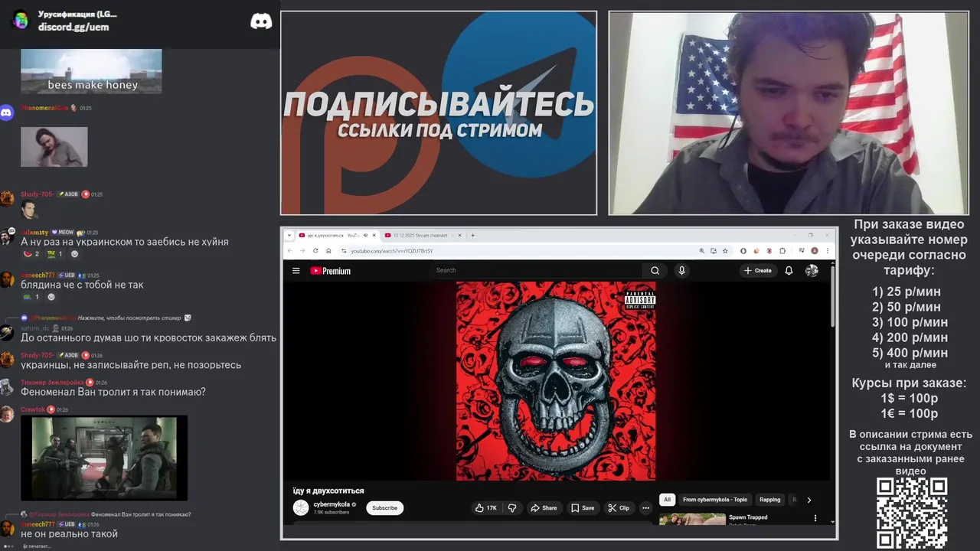Open options menu for 'Spawn Trapped'
The image size is (980, 551).
[815, 518]
